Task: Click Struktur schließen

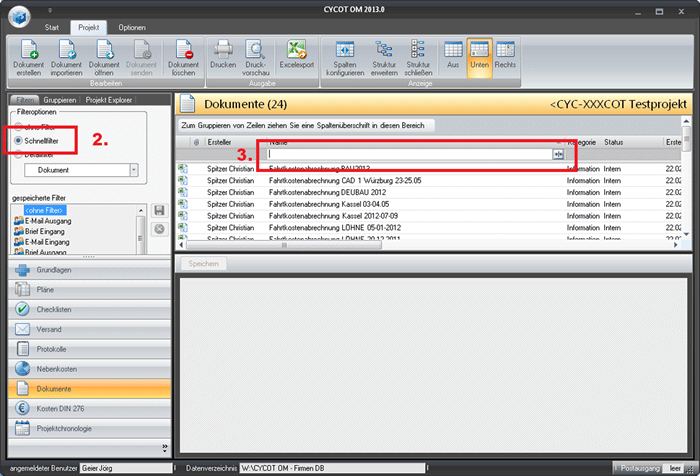Action: (418, 58)
